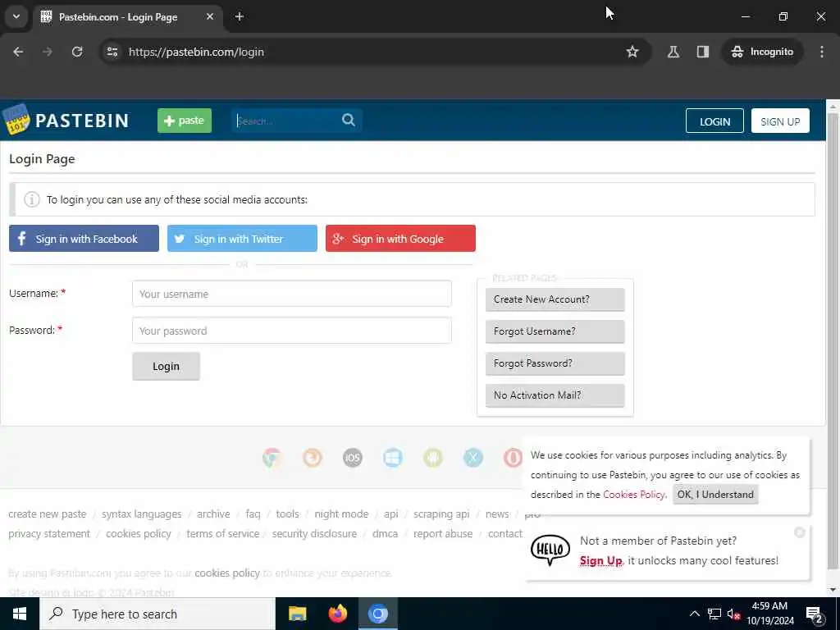Sign in with Twitter
Viewport: 840px width, 630px height.
(x=242, y=239)
